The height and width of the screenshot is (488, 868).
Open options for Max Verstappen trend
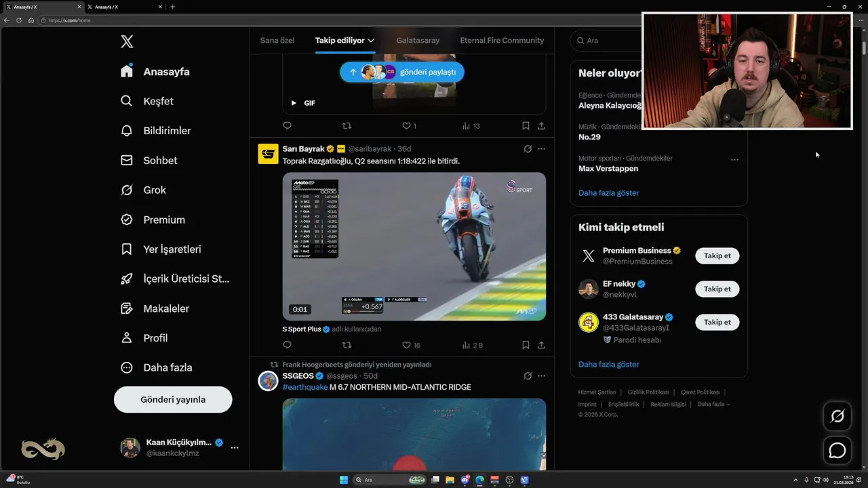(x=734, y=160)
